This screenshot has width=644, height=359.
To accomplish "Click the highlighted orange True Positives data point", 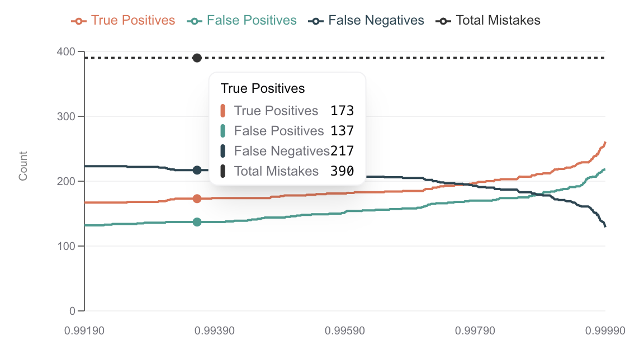I will click(x=197, y=199).
